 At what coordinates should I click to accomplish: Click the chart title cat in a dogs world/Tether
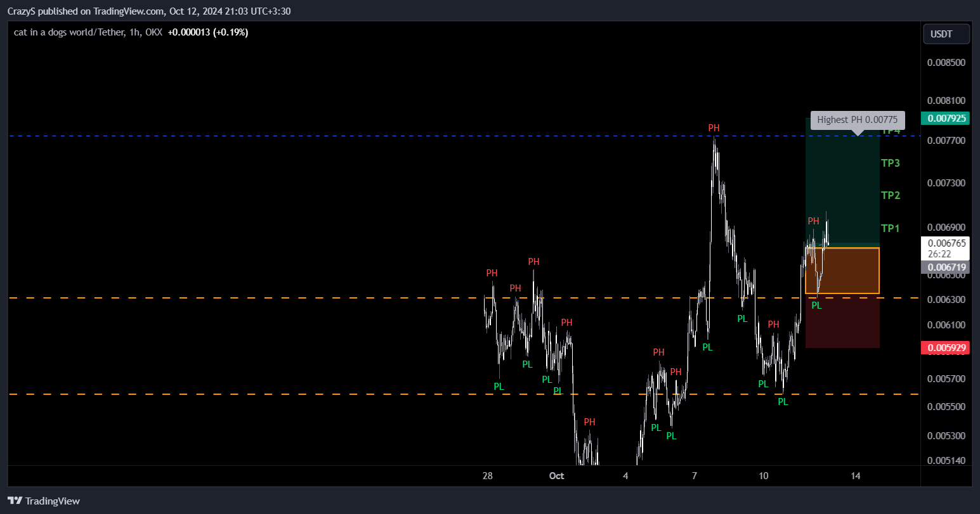(x=69, y=32)
